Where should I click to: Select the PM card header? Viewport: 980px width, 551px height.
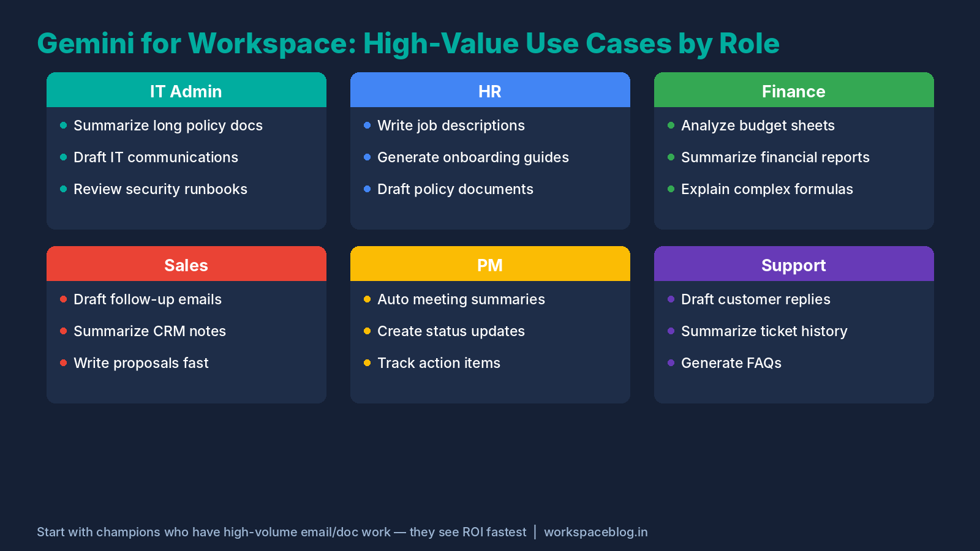(x=490, y=264)
